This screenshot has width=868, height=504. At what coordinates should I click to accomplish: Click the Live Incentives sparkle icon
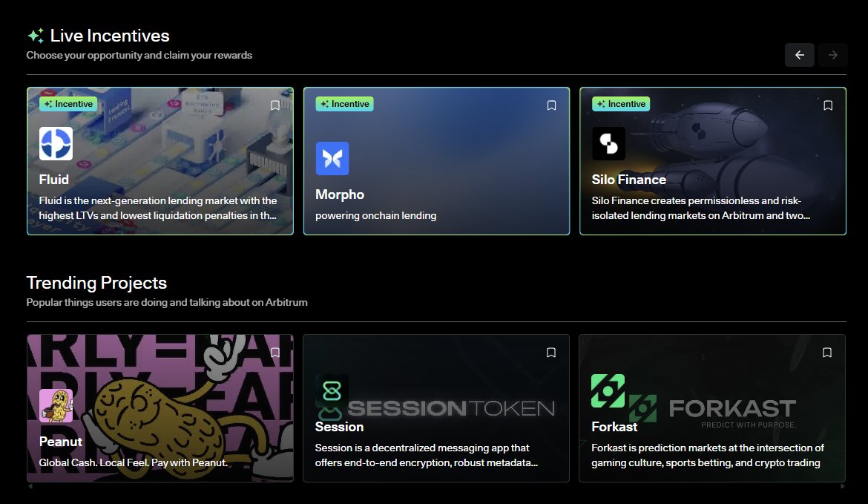tap(36, 36)
